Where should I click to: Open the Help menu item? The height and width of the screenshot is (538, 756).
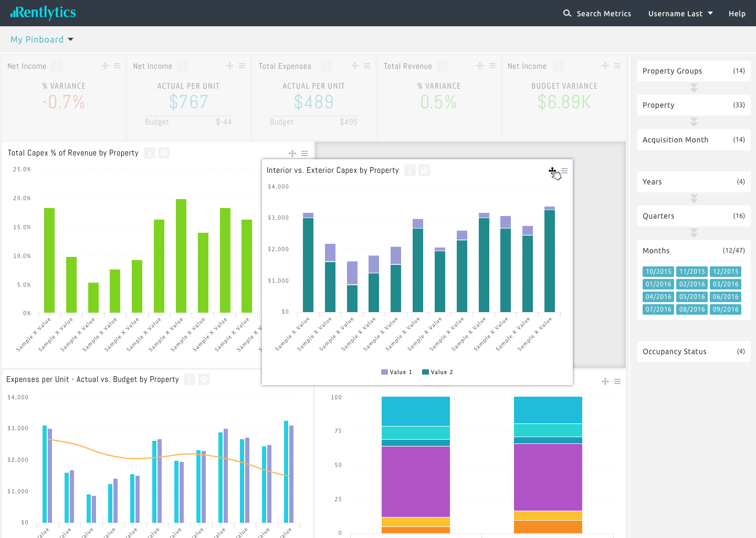(737, 14)
